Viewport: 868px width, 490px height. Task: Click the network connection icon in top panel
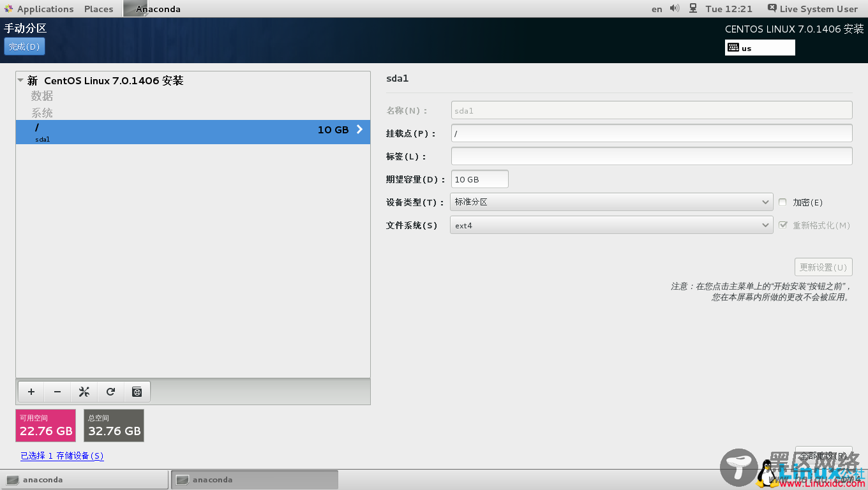click(693, 8)
